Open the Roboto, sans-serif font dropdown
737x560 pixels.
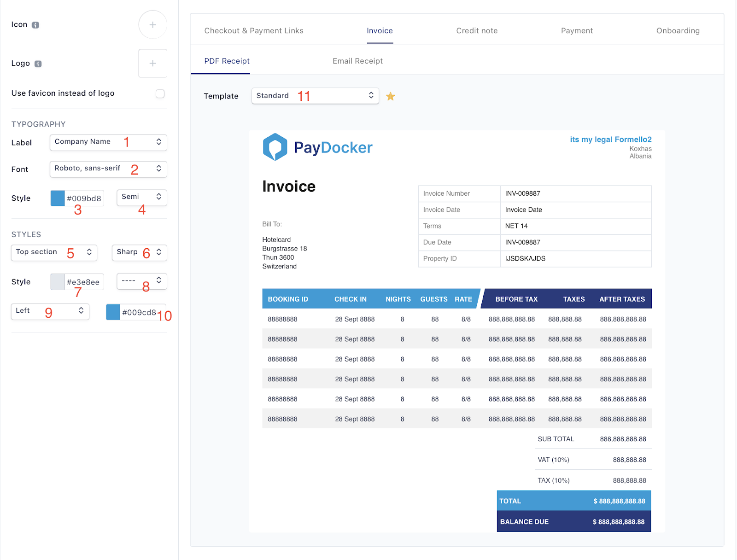[108, 169]
